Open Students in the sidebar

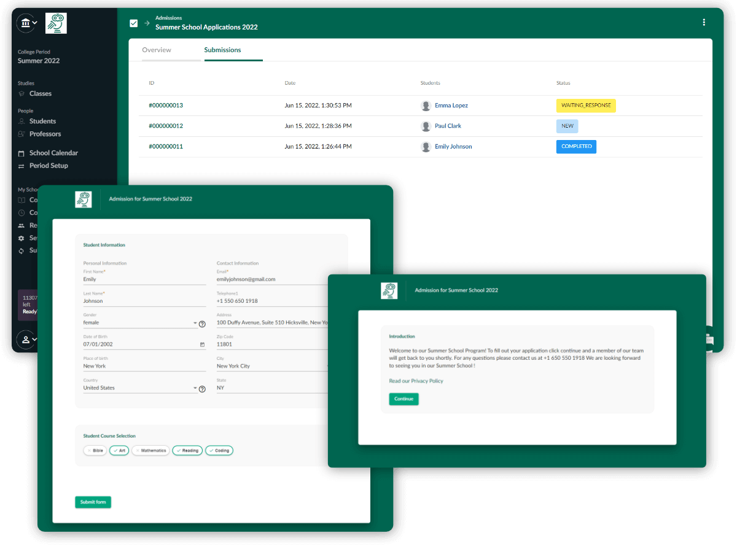point(42,122)
